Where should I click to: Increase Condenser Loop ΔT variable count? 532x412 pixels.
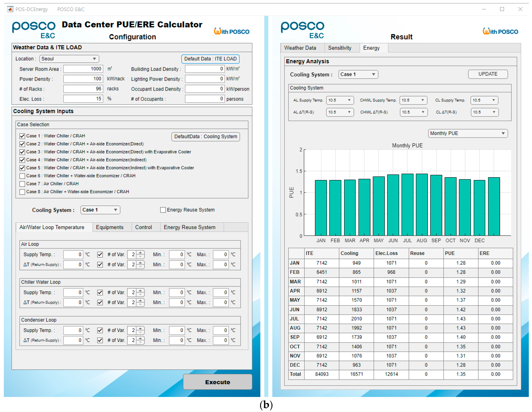pos(140,338)
